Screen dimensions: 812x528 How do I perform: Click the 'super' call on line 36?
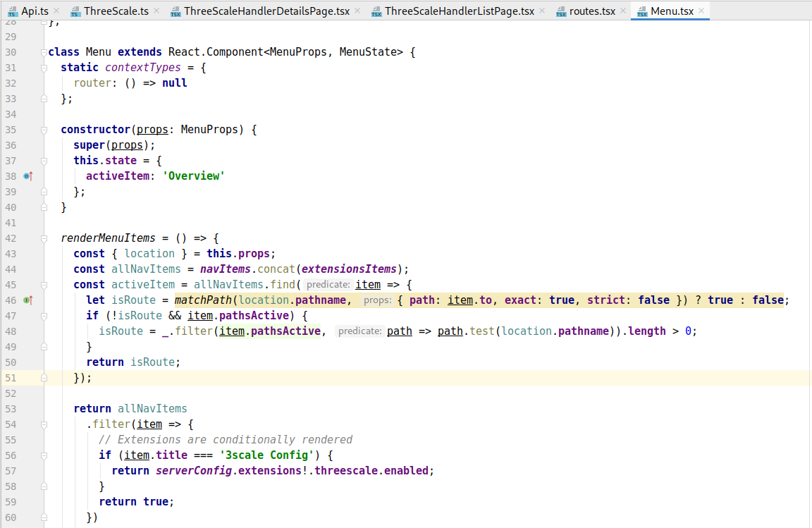pos(89,145)
